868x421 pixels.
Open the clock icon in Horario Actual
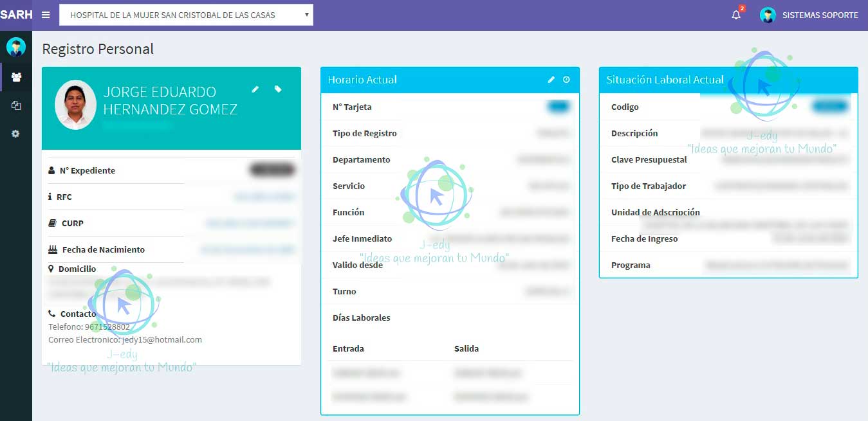click(x=566, y=80)
